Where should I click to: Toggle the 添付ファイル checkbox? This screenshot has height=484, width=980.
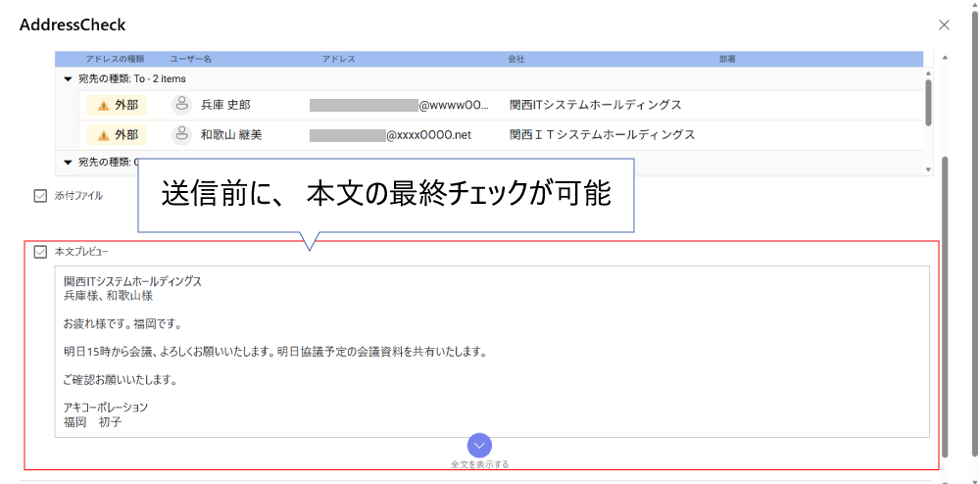click(40, 196)
